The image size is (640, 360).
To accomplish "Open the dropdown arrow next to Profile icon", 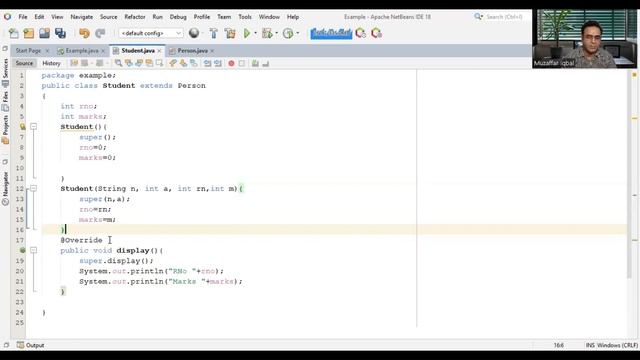I will (298, 33).
